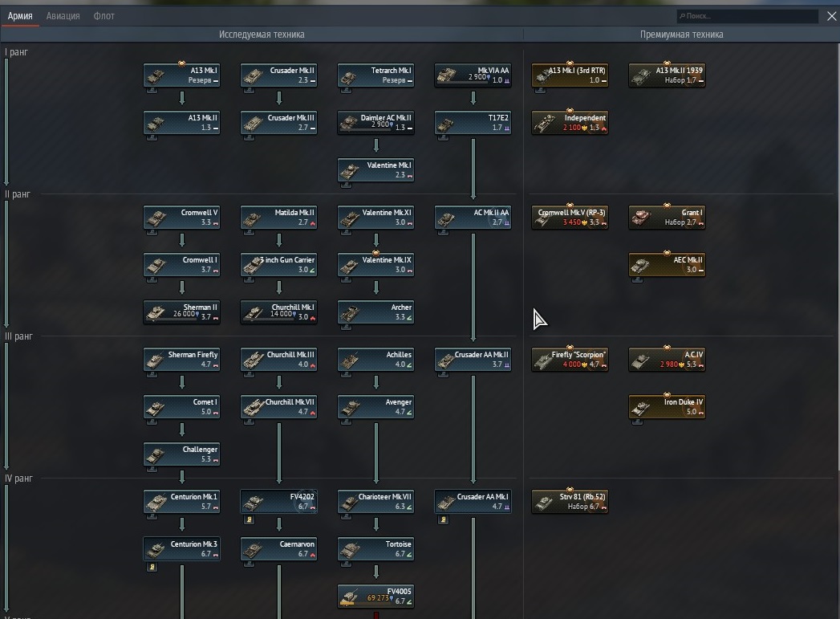Screen dimensions: 840x619
Task: Choose the Crusader Mk.III vehicle
Action: point(278,123)
